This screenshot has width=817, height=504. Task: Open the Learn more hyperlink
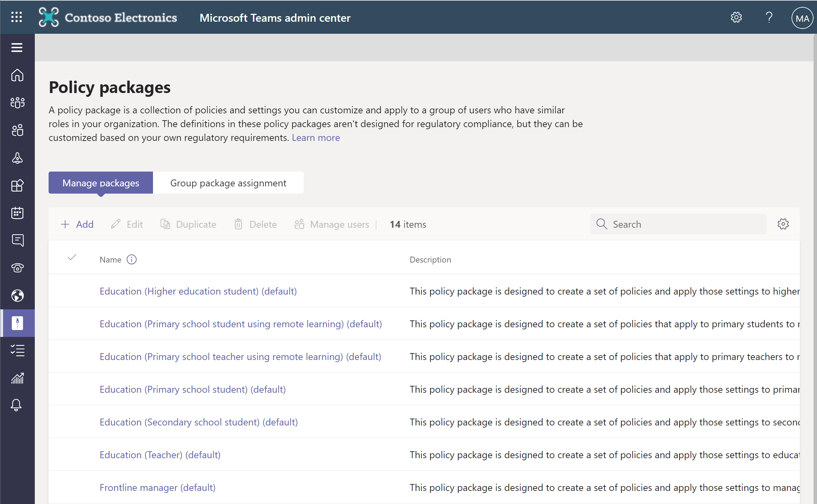point(316,137)
